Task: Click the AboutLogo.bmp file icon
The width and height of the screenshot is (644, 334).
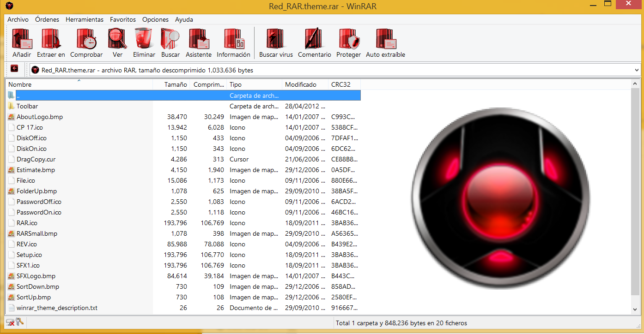Action: tap(12, 117)
